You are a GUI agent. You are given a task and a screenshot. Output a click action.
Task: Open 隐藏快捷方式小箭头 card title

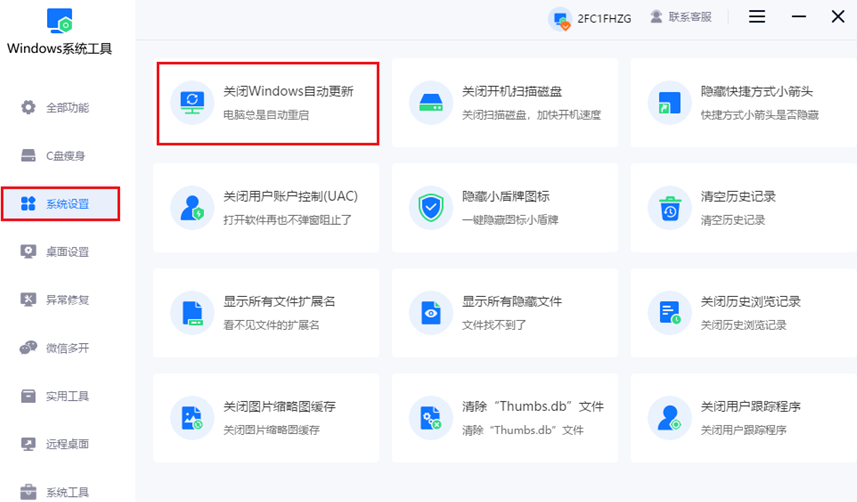[756, 91]
